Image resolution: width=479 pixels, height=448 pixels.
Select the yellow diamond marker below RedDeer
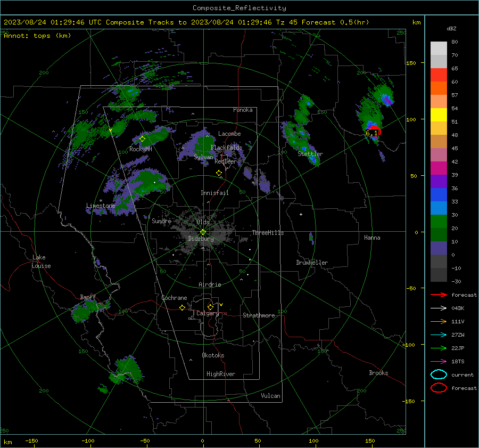[x=219, y=173]
